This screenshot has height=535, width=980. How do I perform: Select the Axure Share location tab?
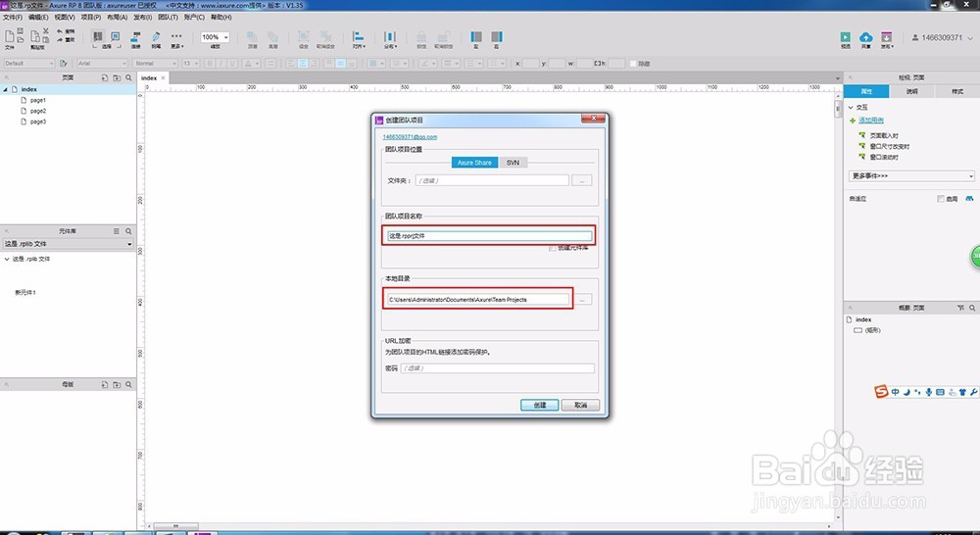(474, 163)
